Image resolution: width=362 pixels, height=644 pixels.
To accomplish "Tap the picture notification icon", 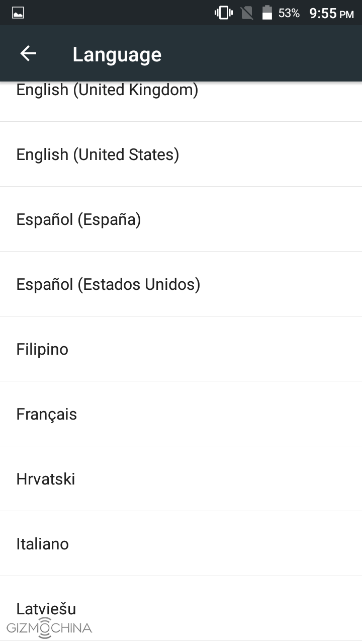I will tap(18, 13).
